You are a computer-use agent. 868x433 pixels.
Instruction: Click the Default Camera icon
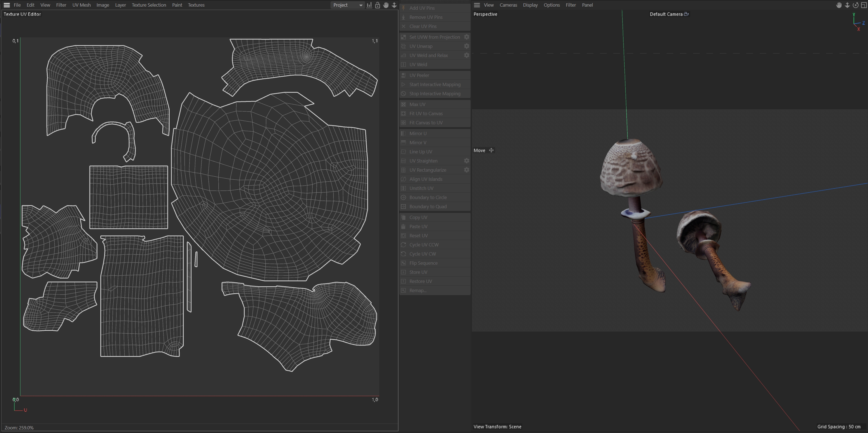coord(686,14)
